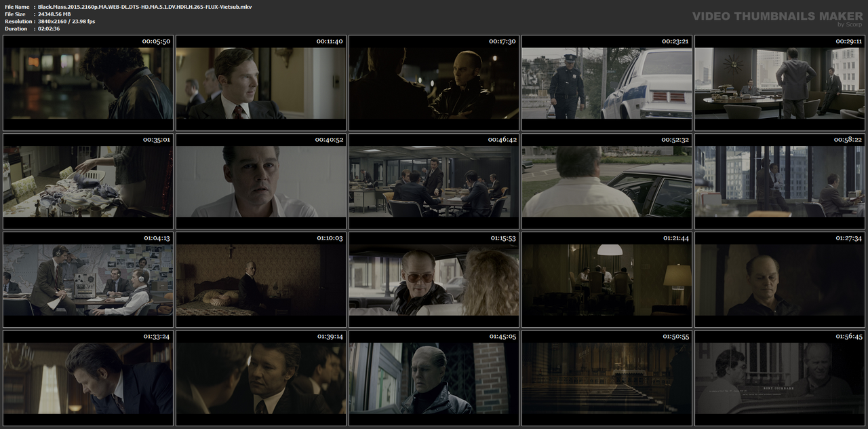Select the thumbnail at 01:27:34
868x429 pixels.
[780, 280]
